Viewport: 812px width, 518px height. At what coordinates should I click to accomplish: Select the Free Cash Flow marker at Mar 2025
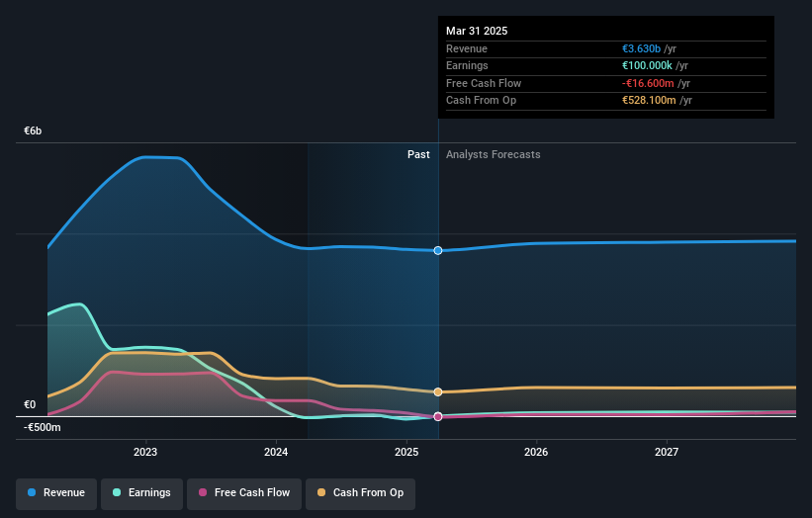438,416
